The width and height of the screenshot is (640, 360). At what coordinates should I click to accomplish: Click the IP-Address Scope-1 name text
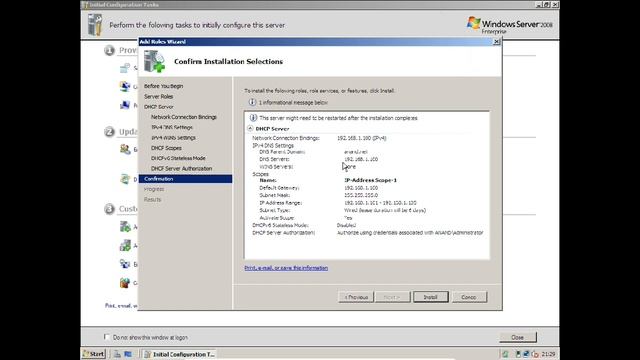(x=370, y=180)
